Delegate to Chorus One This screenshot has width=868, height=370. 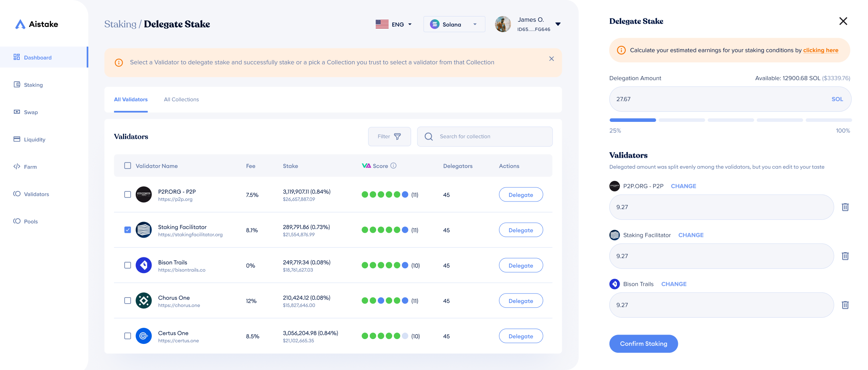[521, 301]
